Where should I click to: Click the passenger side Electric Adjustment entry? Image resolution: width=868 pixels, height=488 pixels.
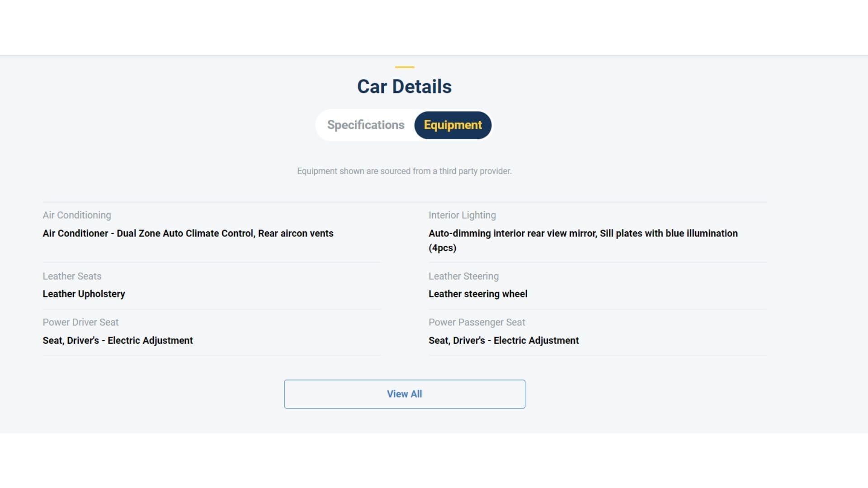tap(504, 340)
